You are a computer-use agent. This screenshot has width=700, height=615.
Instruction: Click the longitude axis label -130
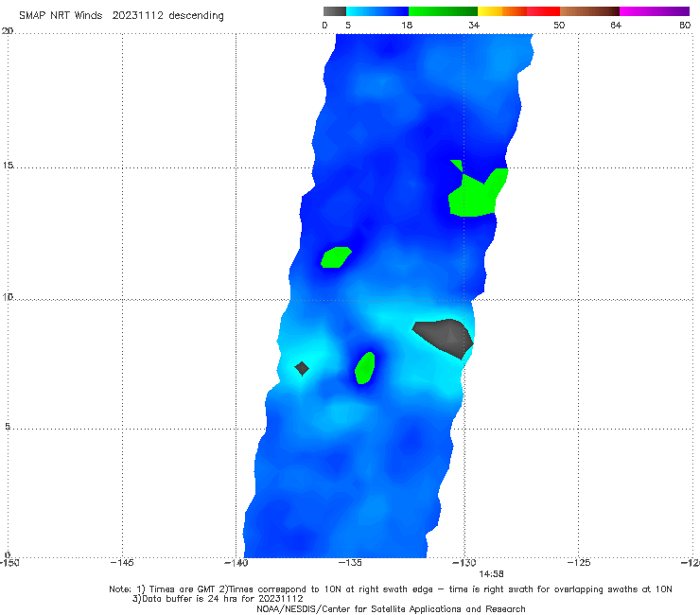coord(464,563)
